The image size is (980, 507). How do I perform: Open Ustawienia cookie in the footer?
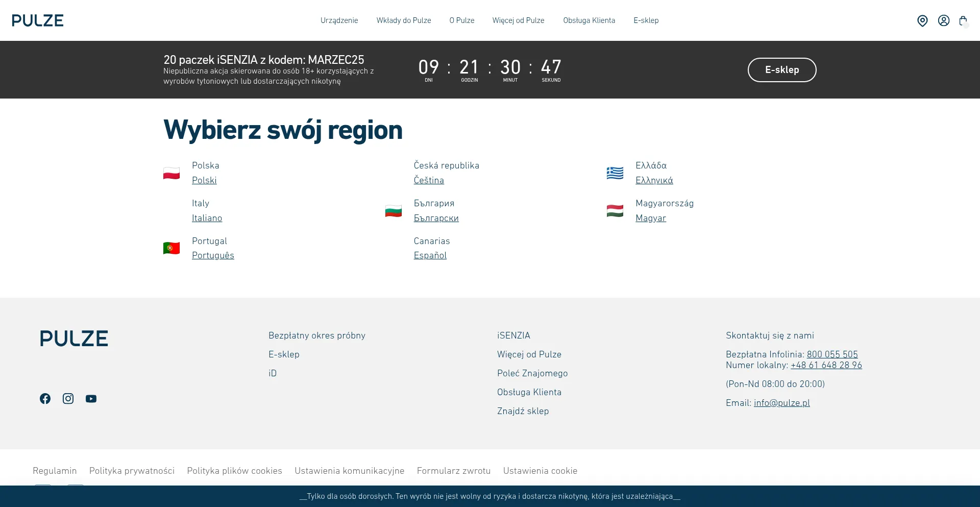(540, 471)
